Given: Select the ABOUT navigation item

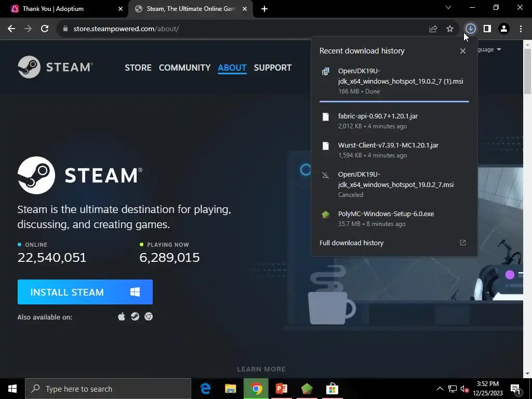Looking at the screenshot, I should 232,68.
